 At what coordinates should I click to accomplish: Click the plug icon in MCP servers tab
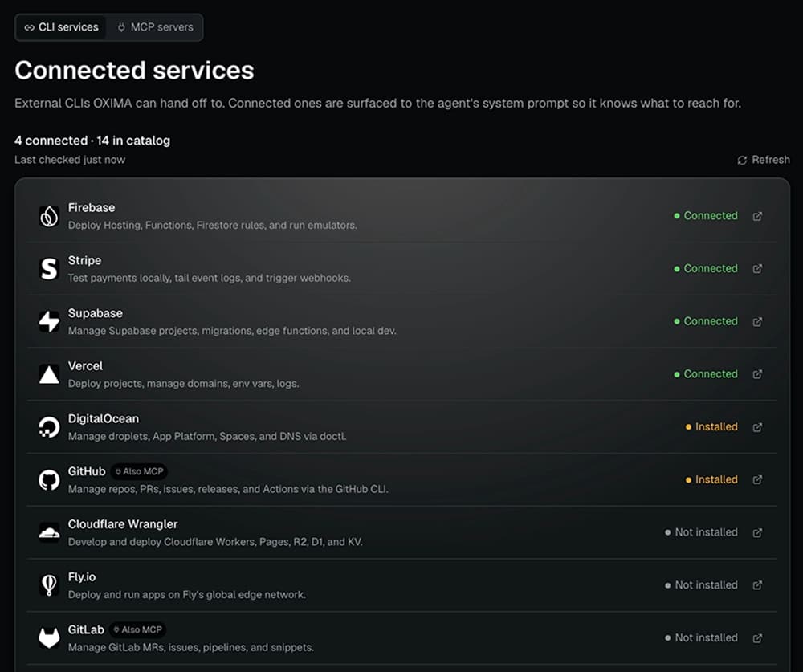121,27
